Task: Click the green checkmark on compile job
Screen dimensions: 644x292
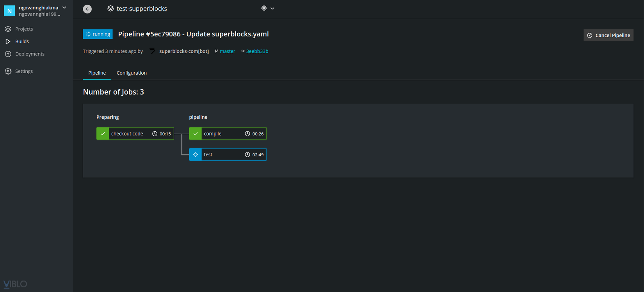Action: tap(196, 134)
